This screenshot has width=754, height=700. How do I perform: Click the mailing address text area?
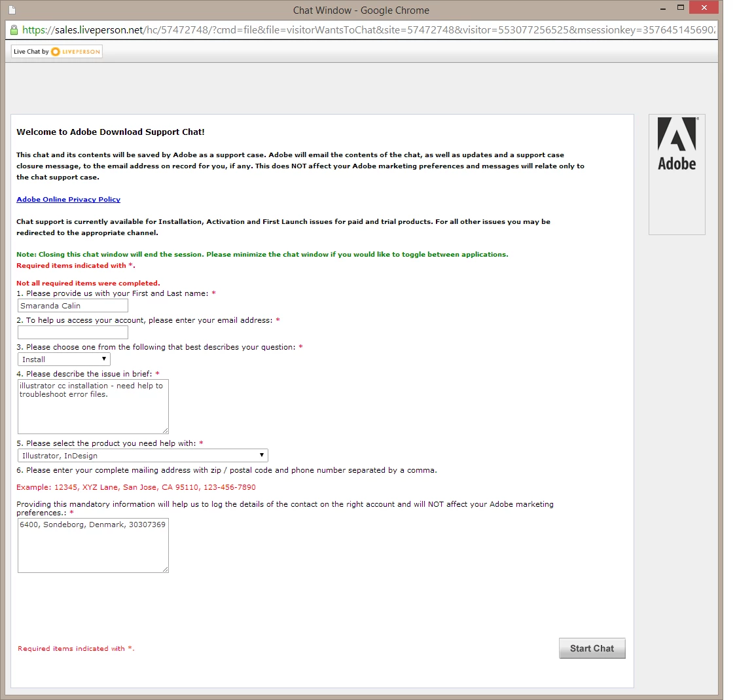94,545
